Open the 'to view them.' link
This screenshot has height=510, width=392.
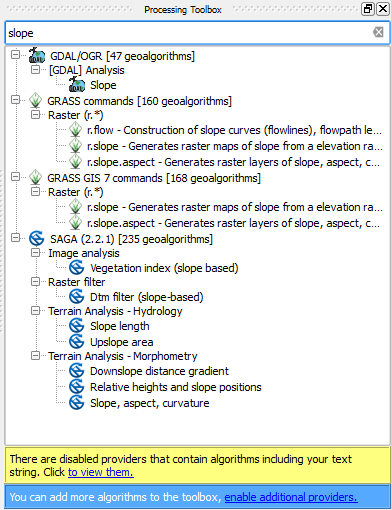tap(101, 472)
